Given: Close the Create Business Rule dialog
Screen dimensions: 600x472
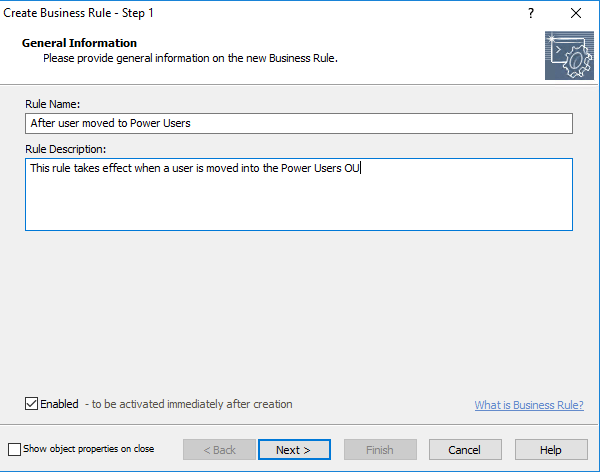Looking at the screenshot, I should click(576, 13).
